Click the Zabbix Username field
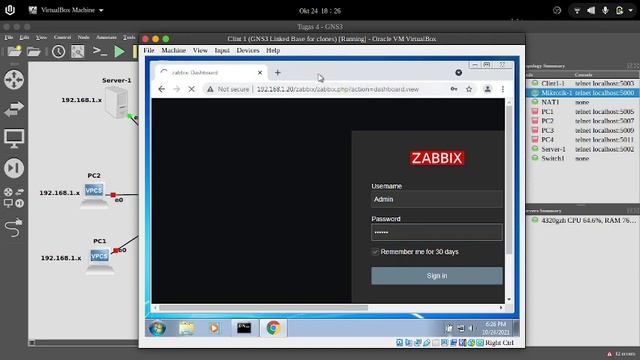This screenshot has width=640, height=360. click(x=437, y=199)
